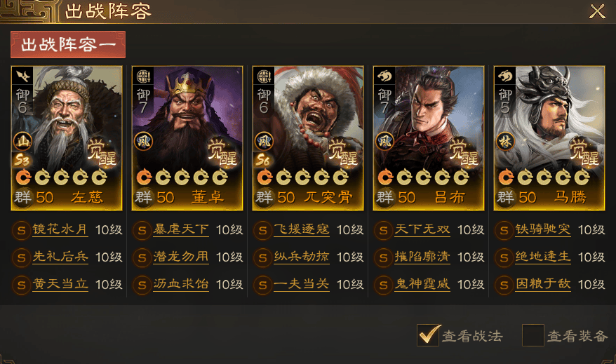The width and height of the screenshot is (616, 364).
Task: Select the 董卓 general portrait card
Action: tap(187, 138)
